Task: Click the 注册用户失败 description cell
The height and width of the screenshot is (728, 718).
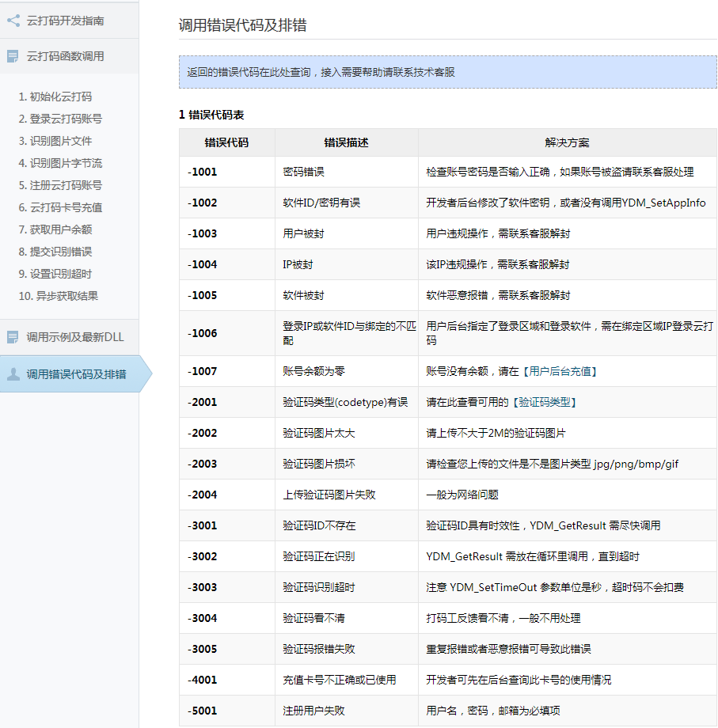Action: pyautogui.click(x=347, y=711)
